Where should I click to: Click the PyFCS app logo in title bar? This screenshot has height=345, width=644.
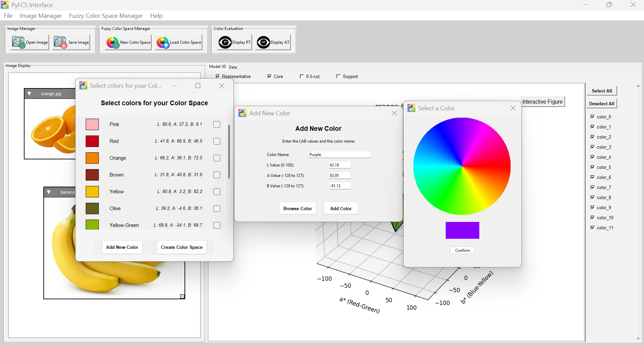pyautogui.click(x=5, y=5)
